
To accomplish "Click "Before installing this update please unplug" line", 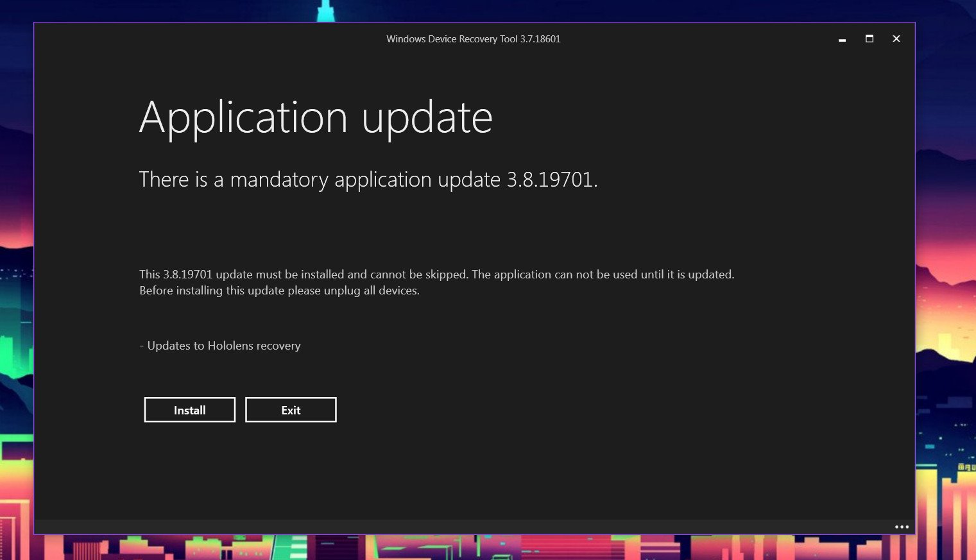I will point(279,291).
